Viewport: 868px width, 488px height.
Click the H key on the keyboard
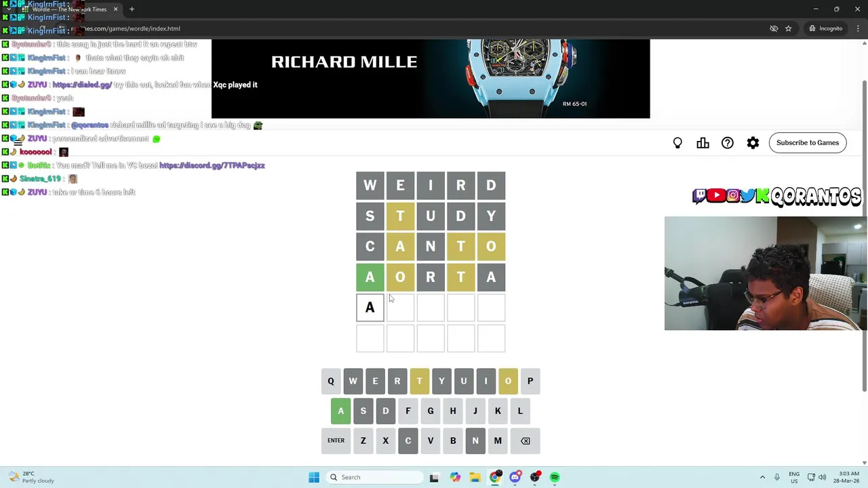(453, 411)
